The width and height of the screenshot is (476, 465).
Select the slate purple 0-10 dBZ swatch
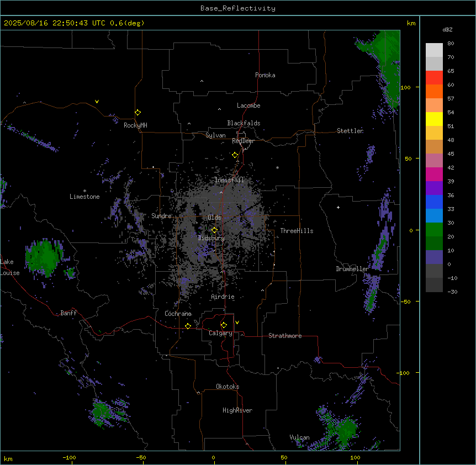tap(434, 257)
